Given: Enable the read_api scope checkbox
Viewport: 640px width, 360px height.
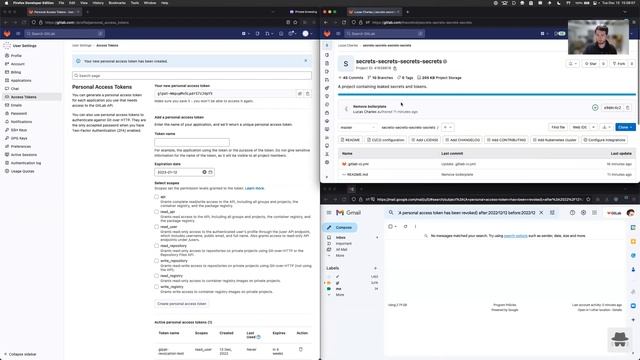Looking at the screenshot, I should pos(156,212).
